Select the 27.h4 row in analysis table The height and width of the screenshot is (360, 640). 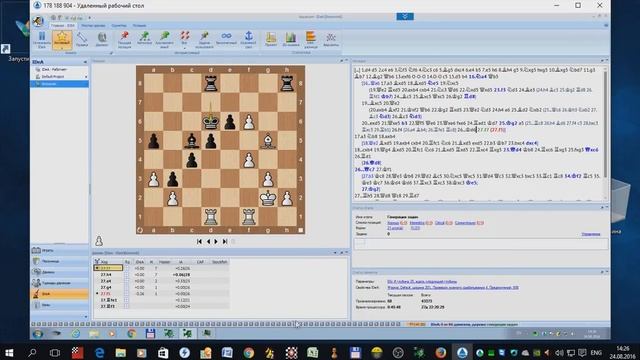[162, 275]
